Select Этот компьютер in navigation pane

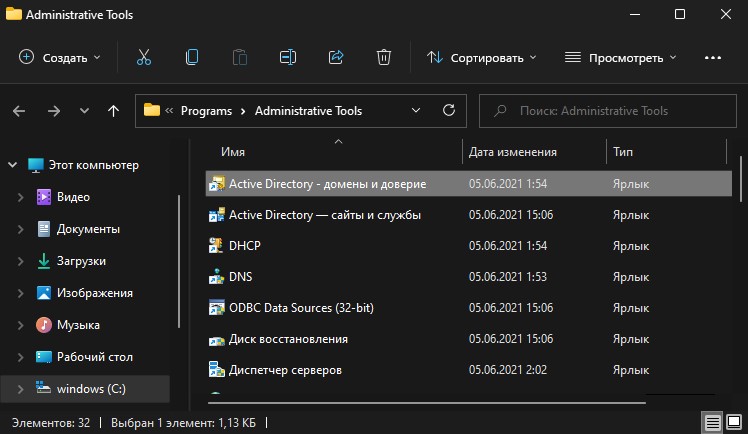pyautogui.click(x=94, y=165)
